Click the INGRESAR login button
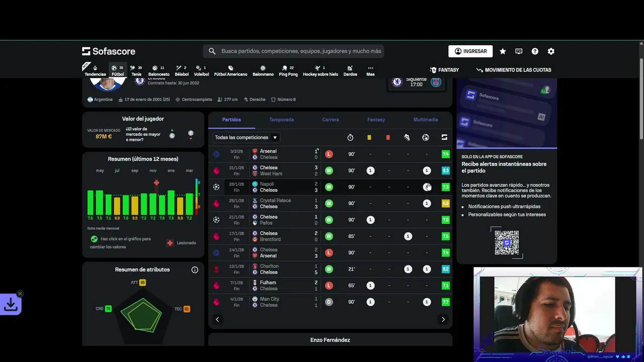Viewport: 644px width, 362px height. tap(470, 51)
